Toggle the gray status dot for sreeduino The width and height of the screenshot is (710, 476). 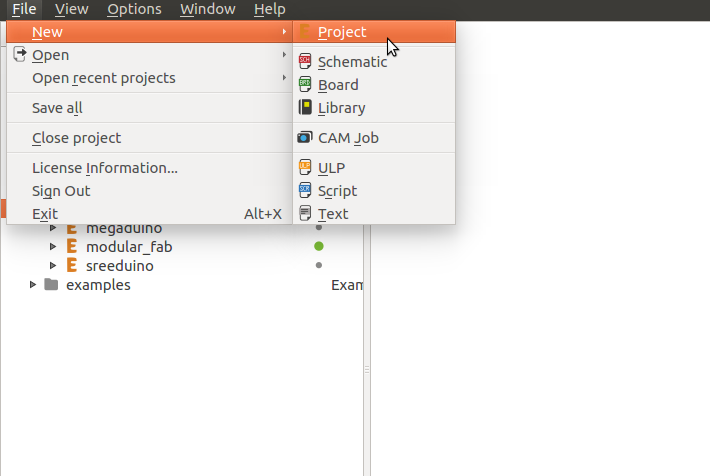(319, 265)
